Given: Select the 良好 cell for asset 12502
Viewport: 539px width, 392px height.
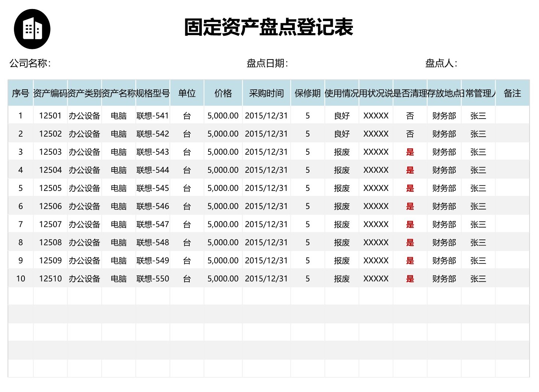Looking at the screenshot, I should (342, 134).
